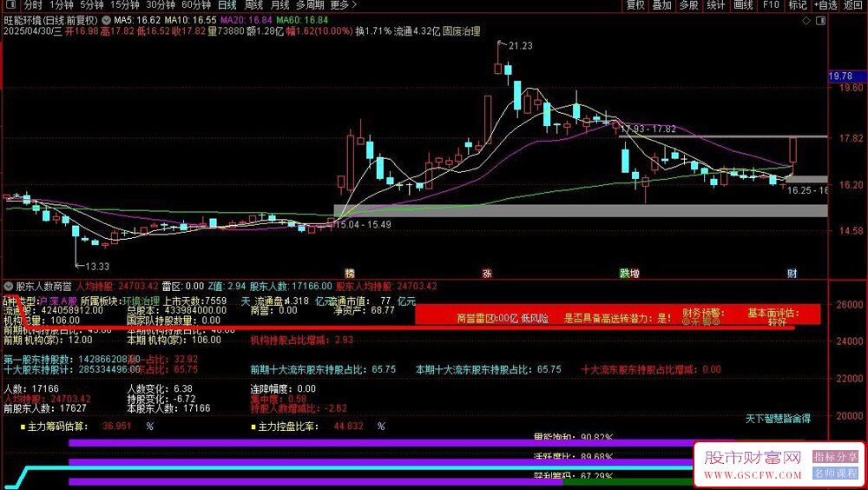Click the 复权 button
The height and width of the screenshot is (490, 868).
[x=635, y=5]
